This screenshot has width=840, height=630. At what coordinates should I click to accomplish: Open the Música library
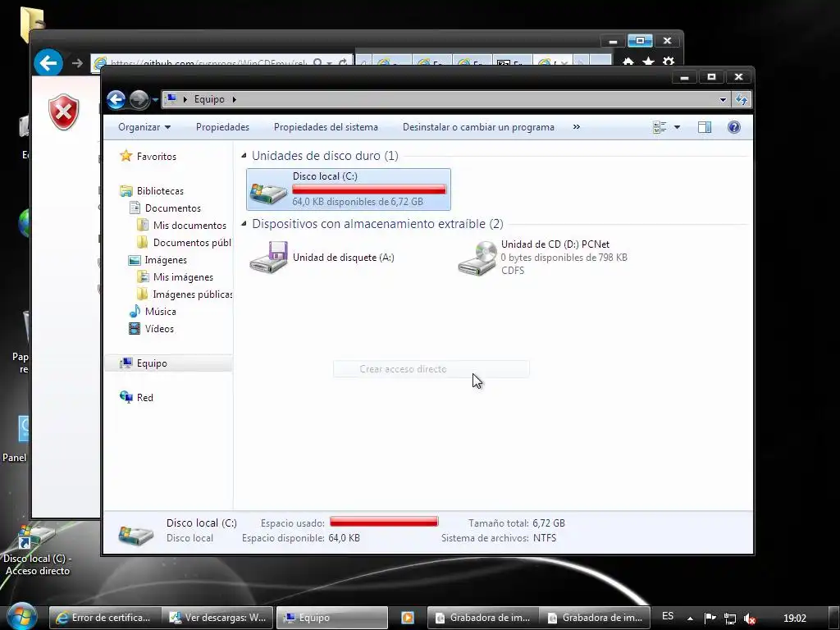coord(160,311)
